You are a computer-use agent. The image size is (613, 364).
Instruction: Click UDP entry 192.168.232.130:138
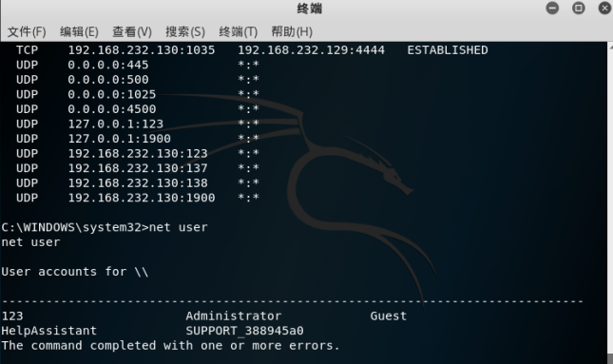click(x=138, y=183)
